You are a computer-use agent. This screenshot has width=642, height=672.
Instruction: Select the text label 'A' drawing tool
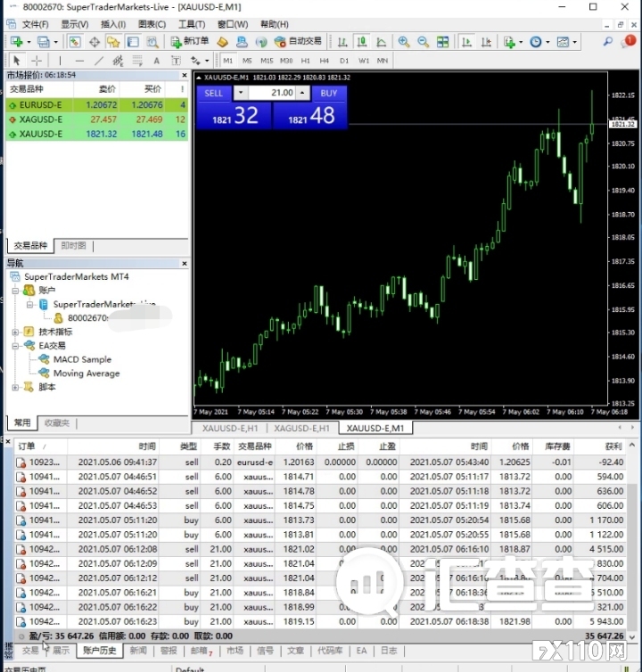tap(156, 61)
